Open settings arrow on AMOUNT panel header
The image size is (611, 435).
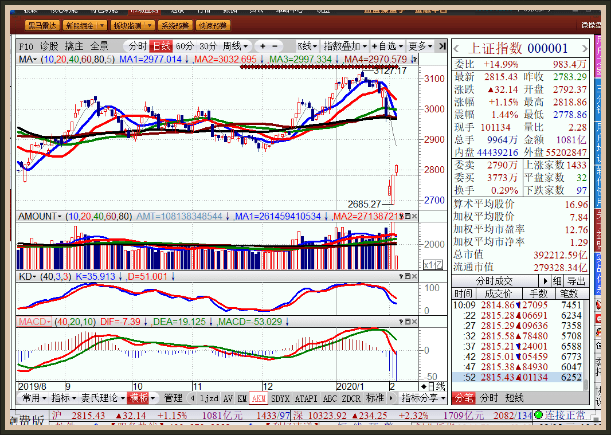click(x=401, y=216)
